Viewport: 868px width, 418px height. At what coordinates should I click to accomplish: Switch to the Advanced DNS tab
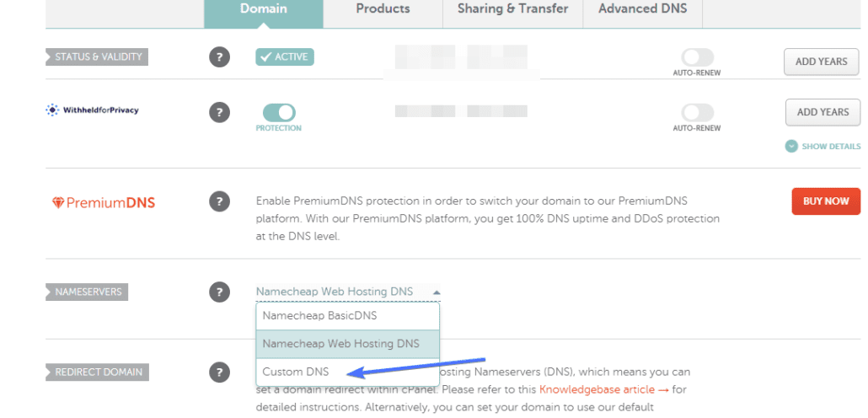pyautogui.click(x=642, y=9)
